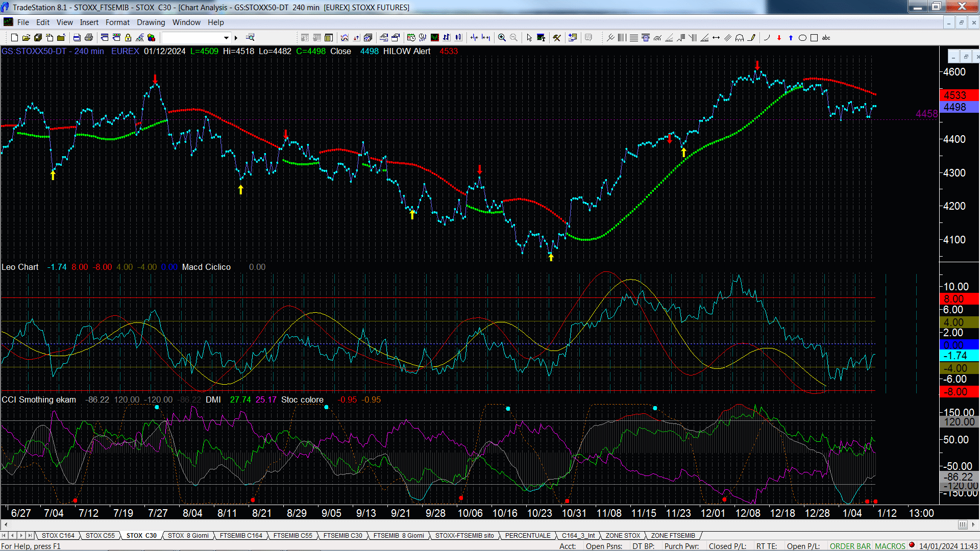Open the View menu
Viewport: 980px width, 551px height.
click(x=65, y=22)
